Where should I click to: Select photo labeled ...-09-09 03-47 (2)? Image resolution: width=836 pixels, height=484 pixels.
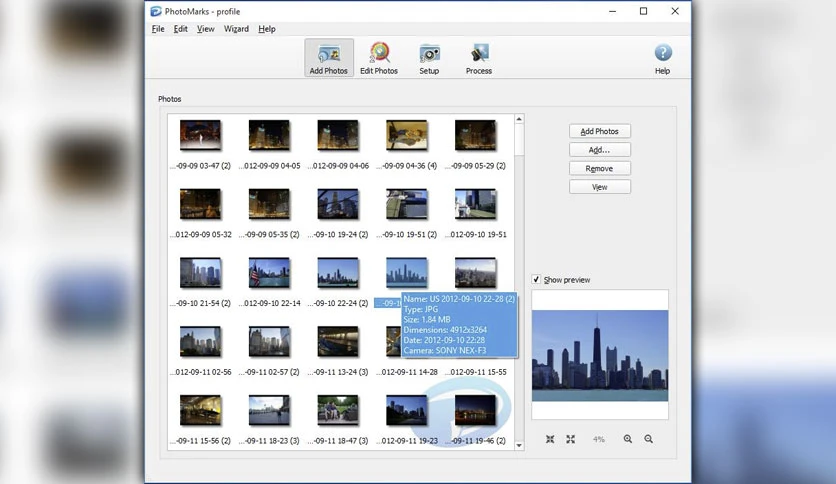(x=200, y=135)
